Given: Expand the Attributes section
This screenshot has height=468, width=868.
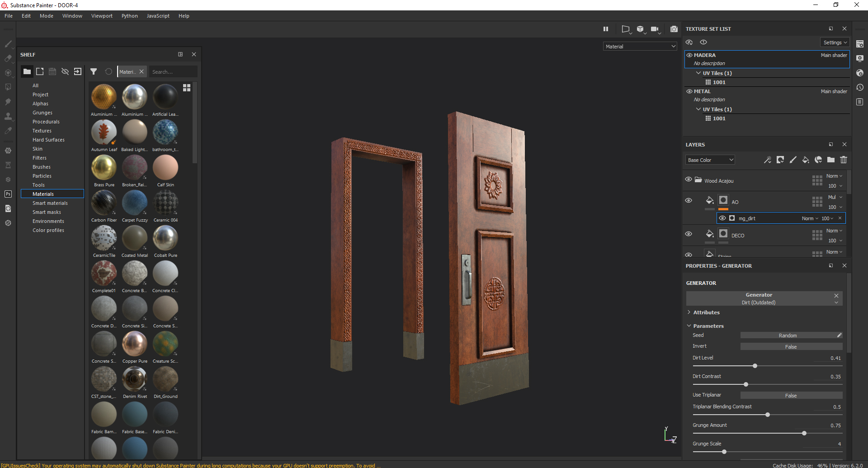Looking at the screenshot, I should click(x=689, y=312).
